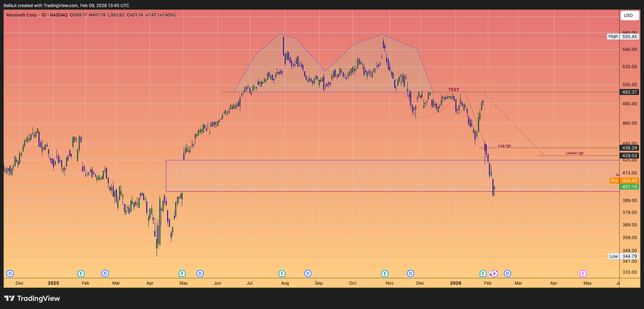
Task: Click the dividend marker before December 2024
Action: click(x=10, y=273)
